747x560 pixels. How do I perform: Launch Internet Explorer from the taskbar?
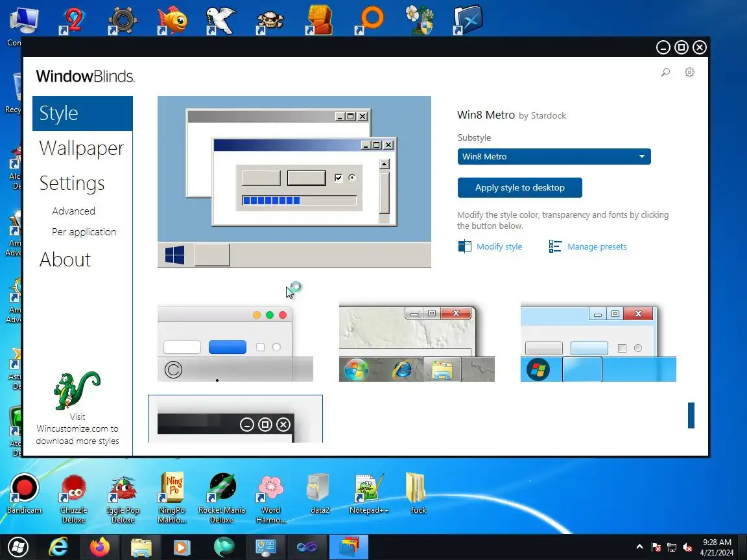pos(58,547)
